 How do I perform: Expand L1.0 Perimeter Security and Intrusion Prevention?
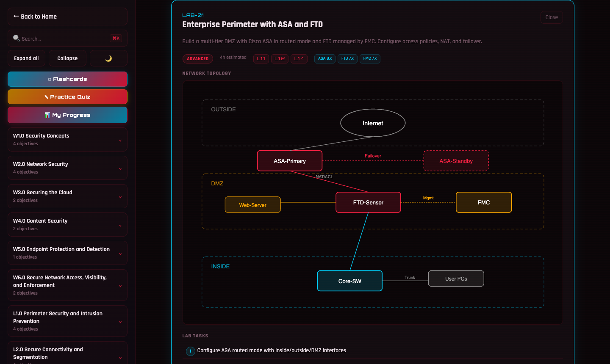click(67, 320)
